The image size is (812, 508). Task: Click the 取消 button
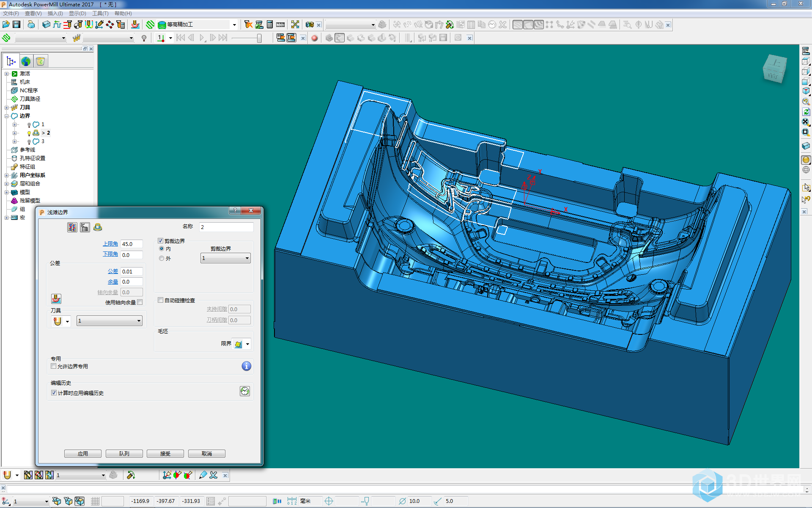(x=207, y=453)
